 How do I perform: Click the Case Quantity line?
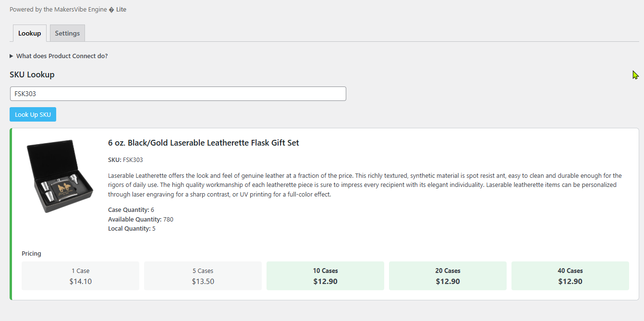[131, 210]
